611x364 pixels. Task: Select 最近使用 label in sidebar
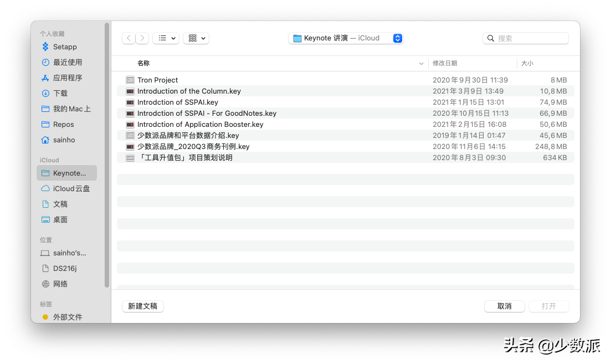pos(68,63)
